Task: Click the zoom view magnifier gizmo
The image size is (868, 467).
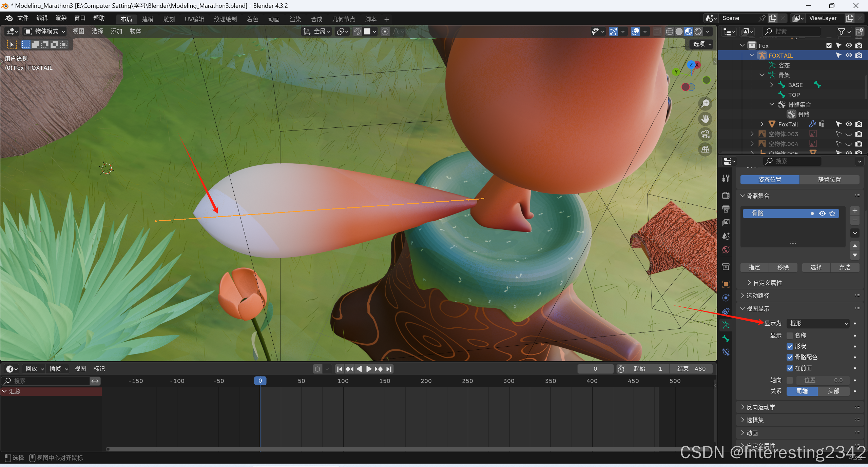Action: click(706, 104)
